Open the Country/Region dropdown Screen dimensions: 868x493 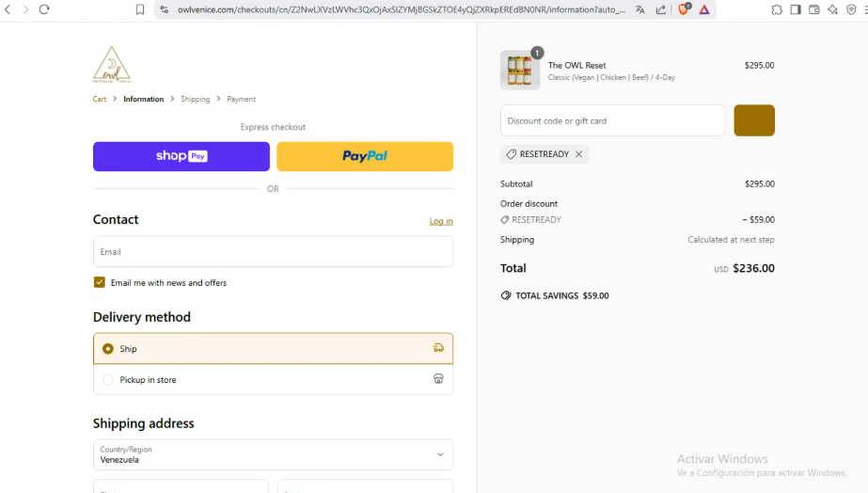coord(273,454)
